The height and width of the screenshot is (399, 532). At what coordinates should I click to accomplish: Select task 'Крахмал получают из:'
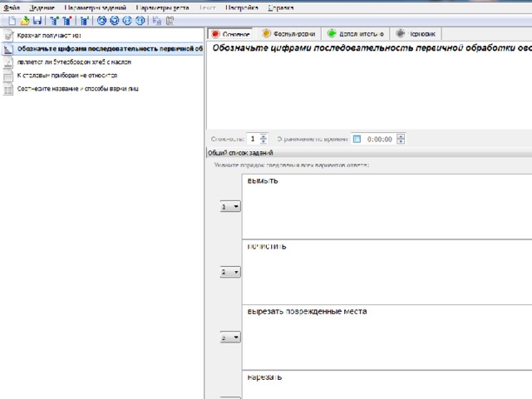49,35
